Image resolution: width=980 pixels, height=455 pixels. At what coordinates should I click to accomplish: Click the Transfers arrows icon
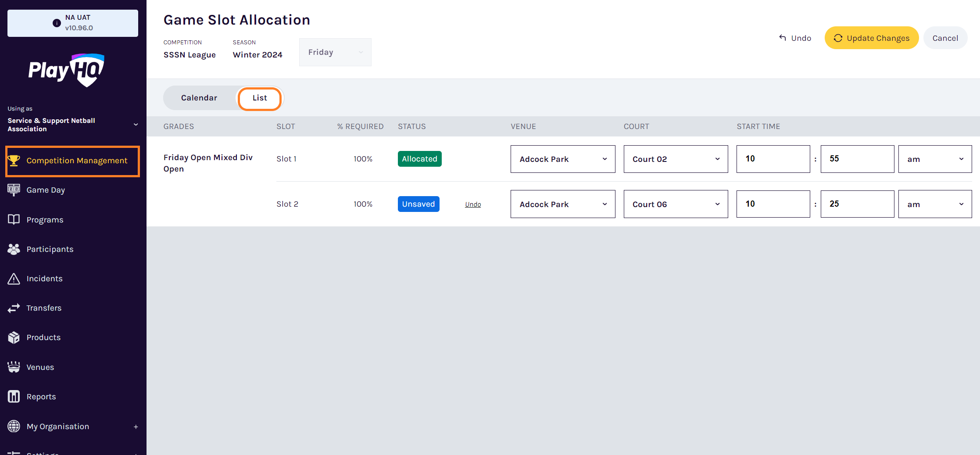coord(14,308)
